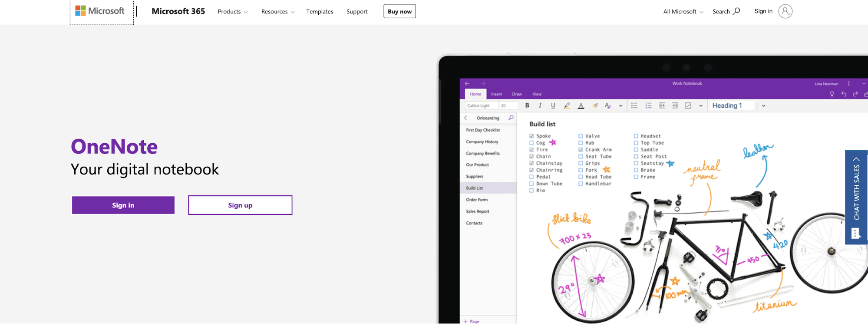Click the Sign up button
868x326 pixels.
coord(240,205)
